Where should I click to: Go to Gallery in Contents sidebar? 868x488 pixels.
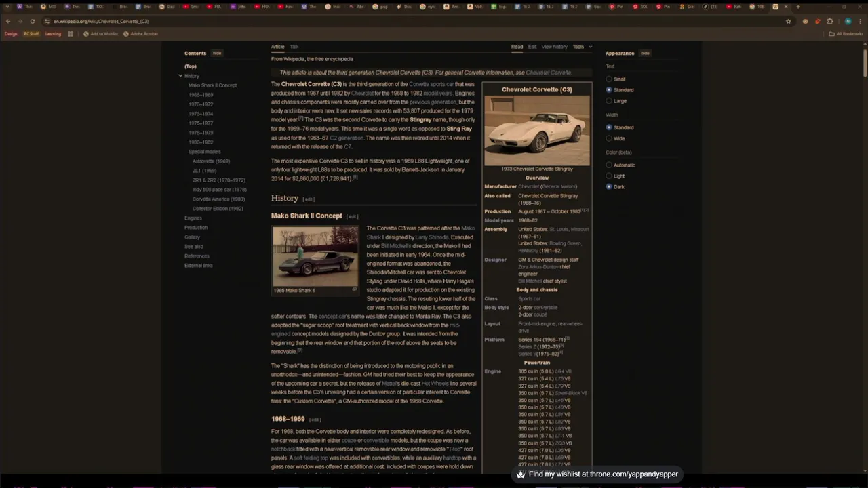193,237
